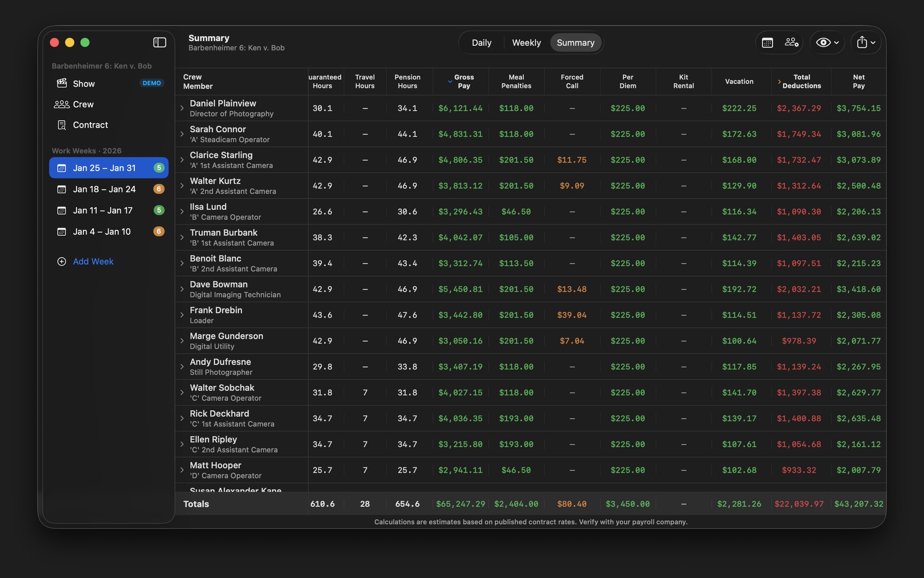This screenshot has height=578, width=924.
Task: Click the Per Diem column header
Action: (628, 81)
